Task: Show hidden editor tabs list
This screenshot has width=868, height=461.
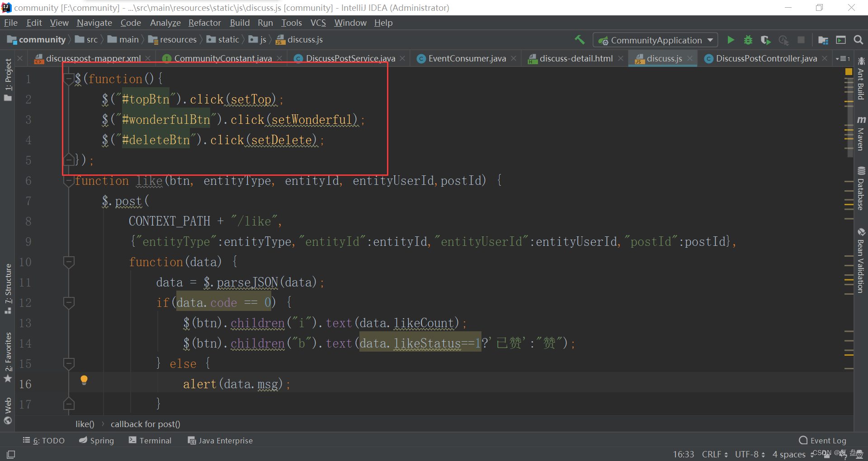Action: [843, 58]
